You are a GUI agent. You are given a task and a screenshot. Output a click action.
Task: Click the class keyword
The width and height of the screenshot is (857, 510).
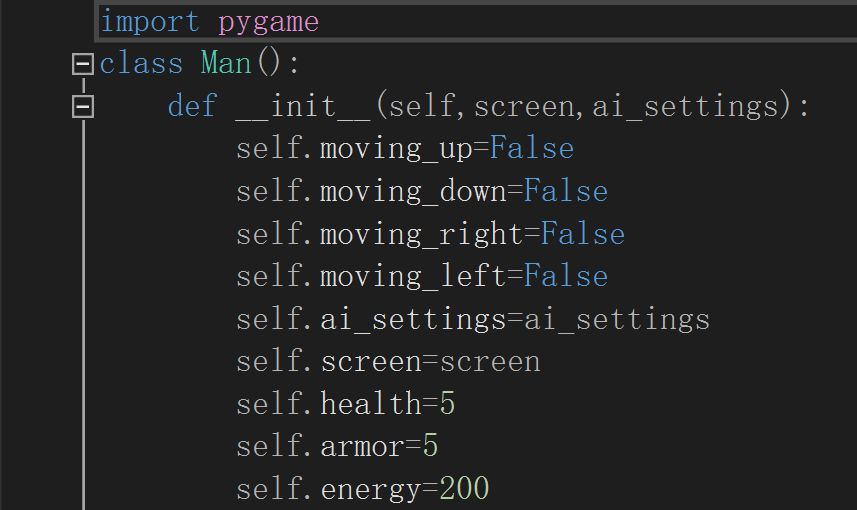pos(141,63)
